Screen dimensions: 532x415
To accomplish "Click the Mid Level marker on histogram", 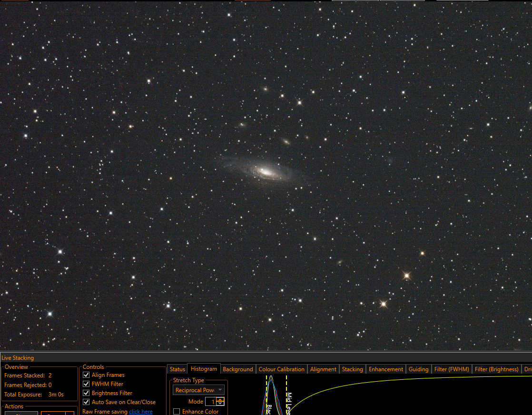I will click(287, 395).
